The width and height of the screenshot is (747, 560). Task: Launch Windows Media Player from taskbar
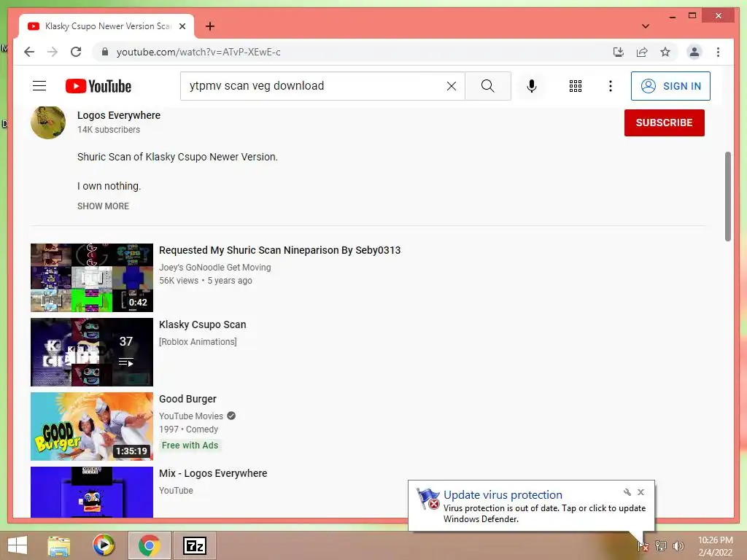coord(104,545)
